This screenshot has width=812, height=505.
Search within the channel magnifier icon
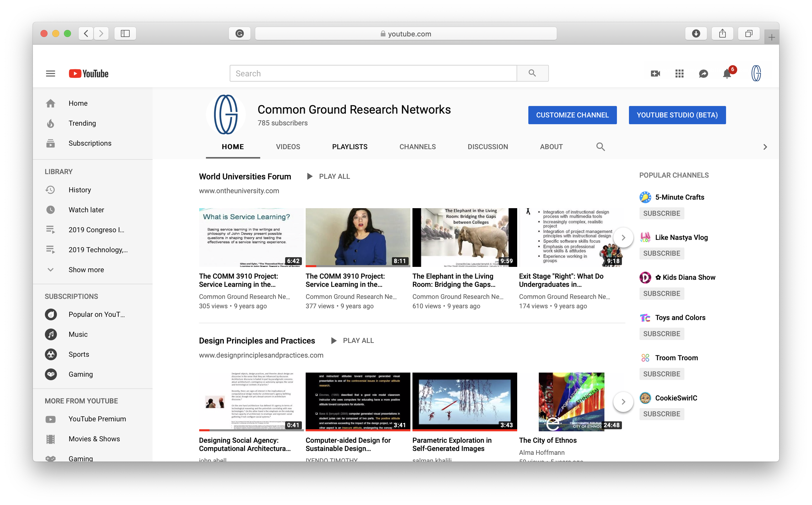(x=600, y=147)
